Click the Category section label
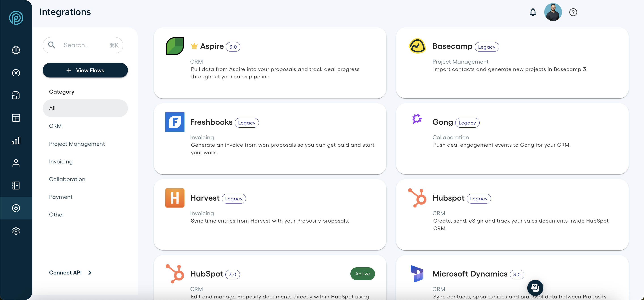The image size is (644, 300). click(x=61, y=92)
